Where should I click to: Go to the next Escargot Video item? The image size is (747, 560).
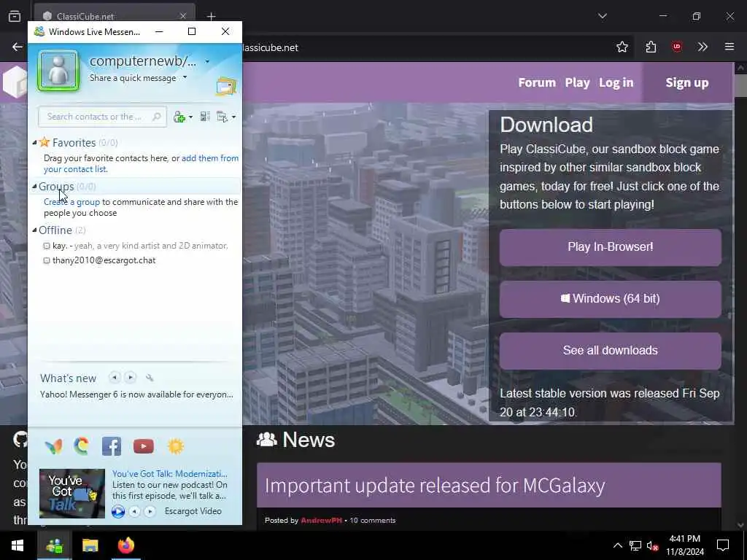150,511
